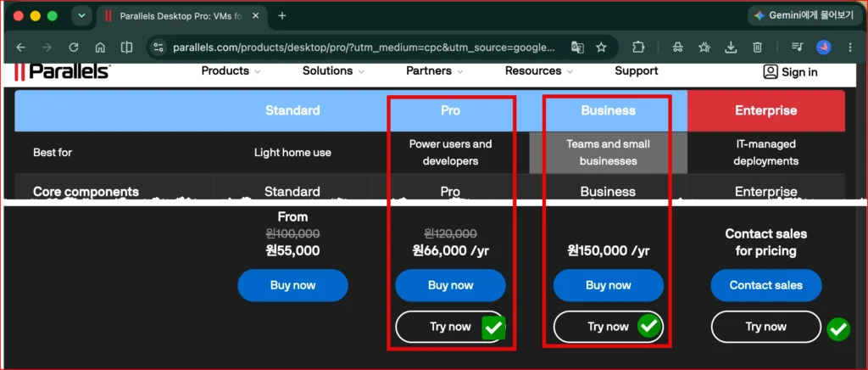The image size is (868, 370).
Task: Expand the Resources menu
Action: coord(538,71)
